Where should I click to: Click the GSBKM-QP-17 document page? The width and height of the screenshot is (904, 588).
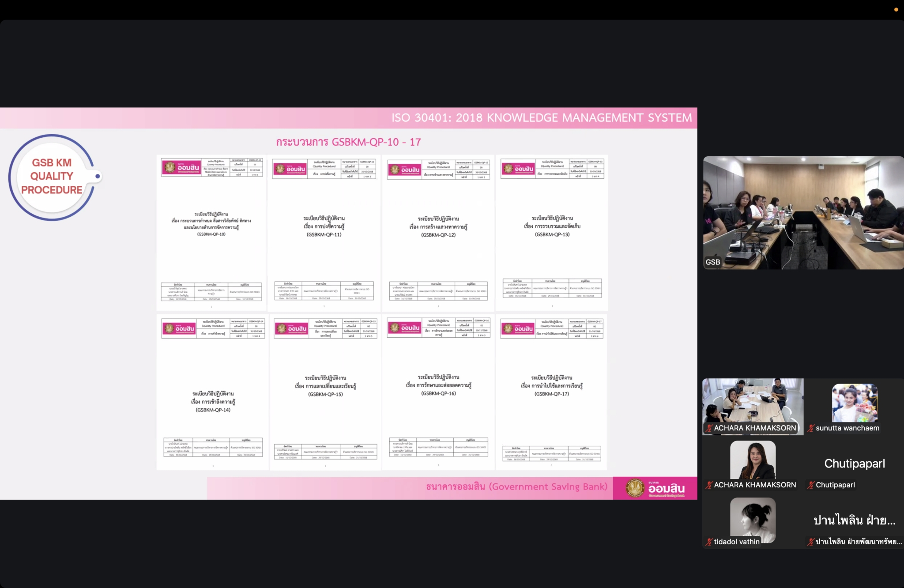[551, 392]
